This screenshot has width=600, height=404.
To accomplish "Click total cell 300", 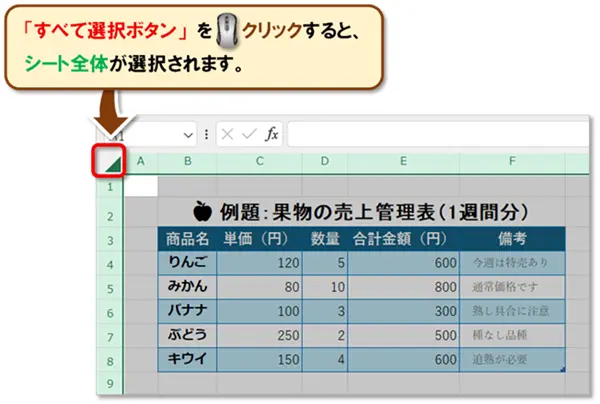I will (x=403, y=311).
